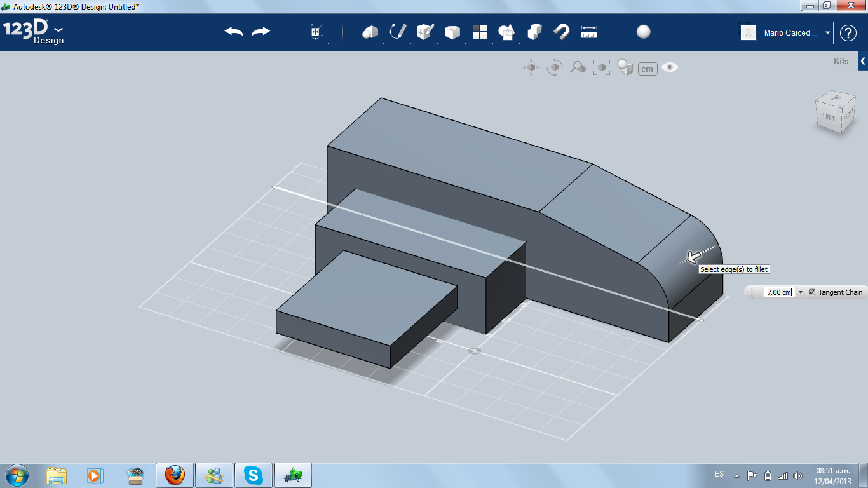
Task: Click the view cube LEFT face
Action: click(829, 117)
